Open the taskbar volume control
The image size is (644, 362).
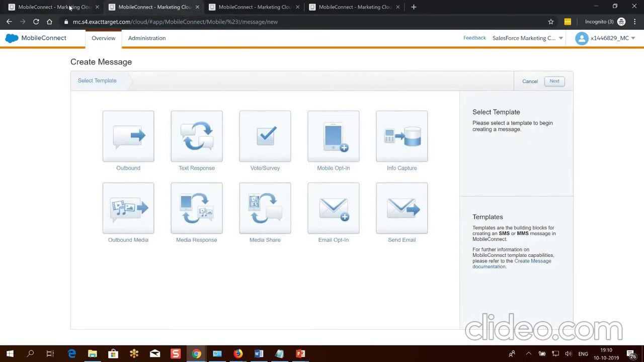tap(569, 354)
